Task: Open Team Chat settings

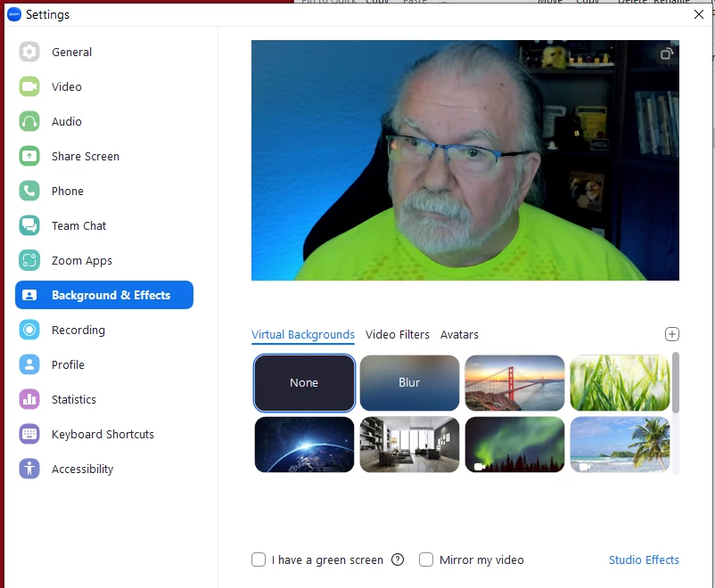Action: tap(104, 225)
